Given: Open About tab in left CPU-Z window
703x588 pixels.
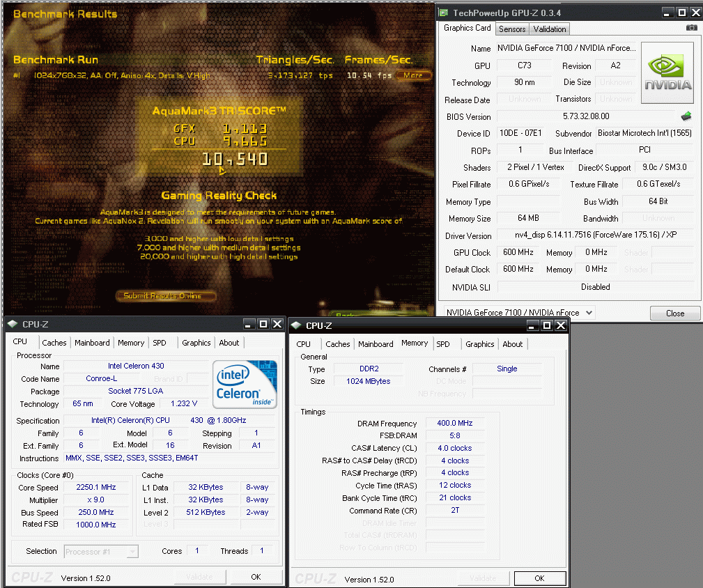Looking at the screenshot, I should coord(229,343).
